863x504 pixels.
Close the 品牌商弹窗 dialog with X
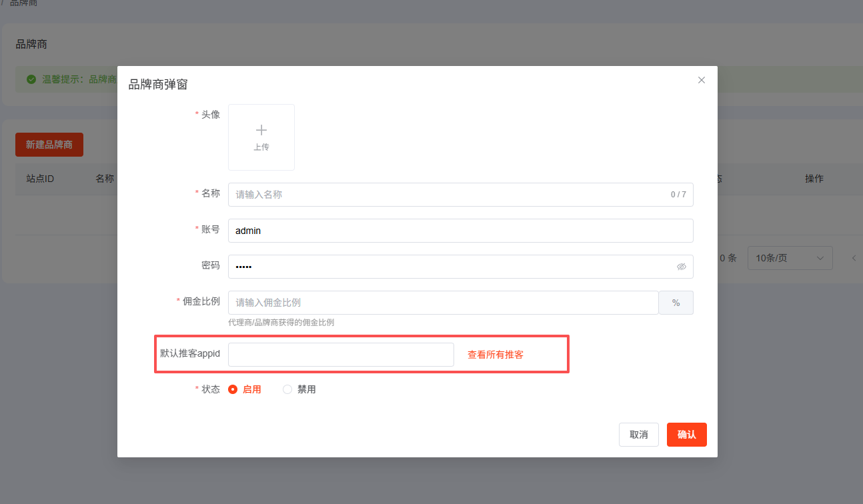click(x=701, y=80)
